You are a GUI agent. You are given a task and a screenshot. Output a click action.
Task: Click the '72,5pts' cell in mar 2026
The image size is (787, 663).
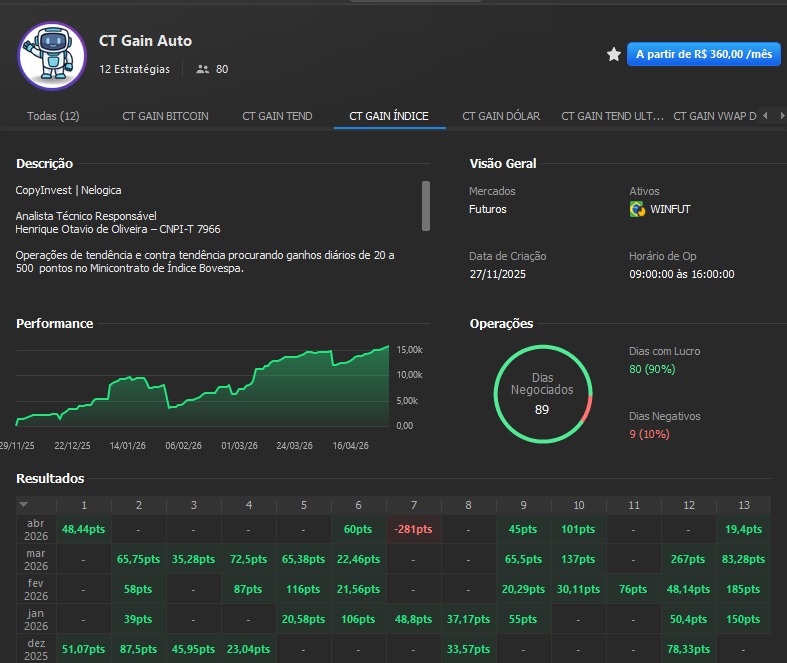[248, 559]
